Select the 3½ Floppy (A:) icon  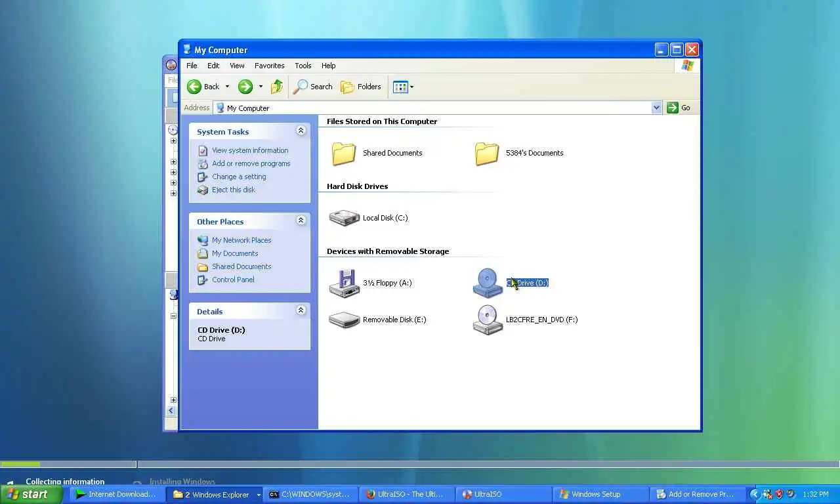344,283
